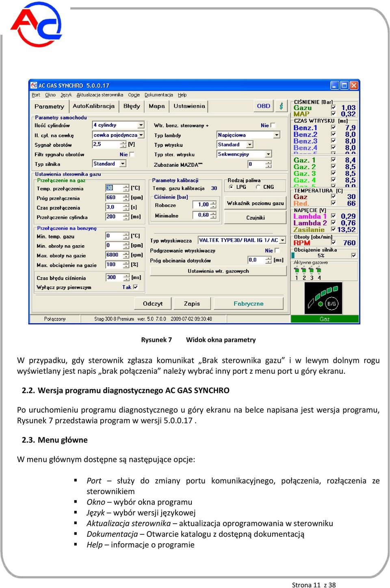Minimize the AC GAS SYNCHRO window
This screenshot has height=588, width=390.
coord(334,85)
